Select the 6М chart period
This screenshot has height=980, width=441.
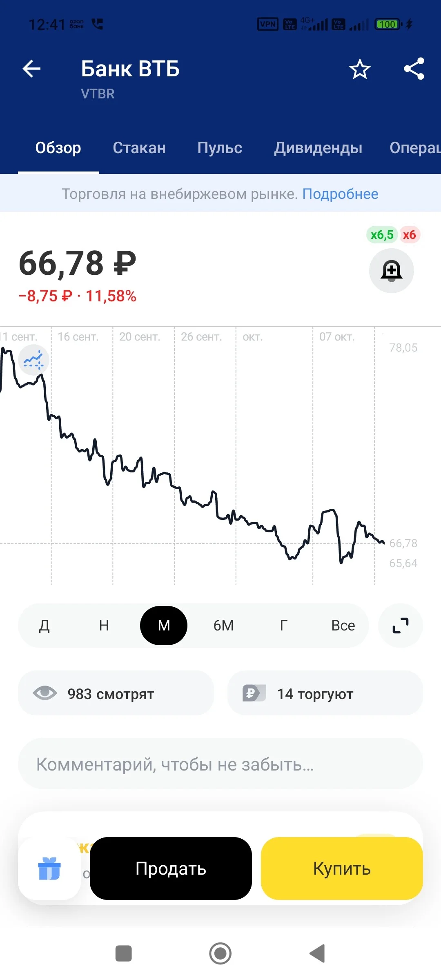point(224,625)
